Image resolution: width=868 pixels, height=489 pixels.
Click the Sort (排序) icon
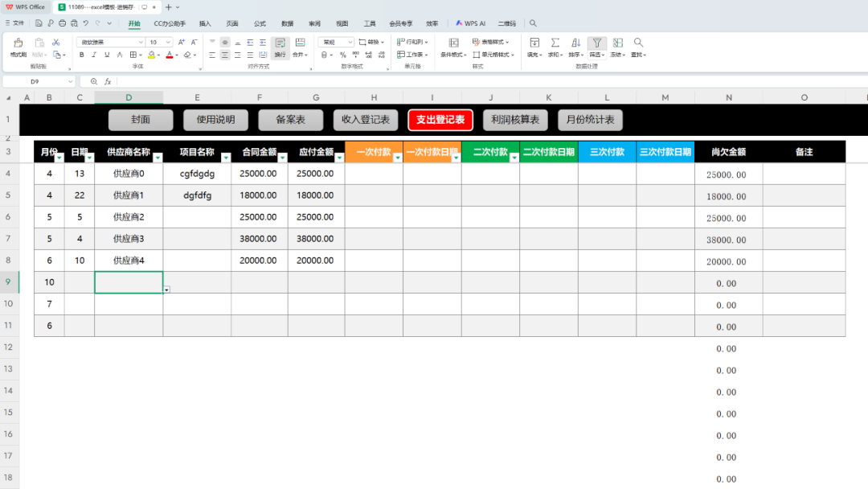(575, 43)
